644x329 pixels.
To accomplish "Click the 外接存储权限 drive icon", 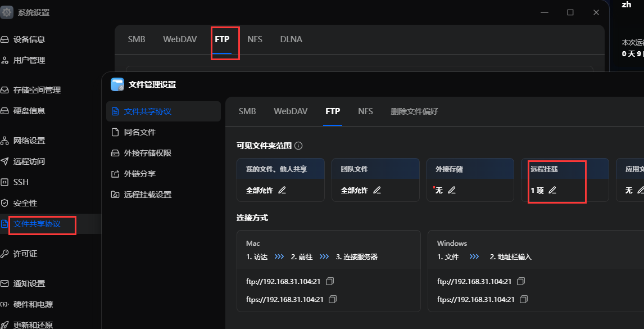I will pyautogui.click(x=115, y=153).
